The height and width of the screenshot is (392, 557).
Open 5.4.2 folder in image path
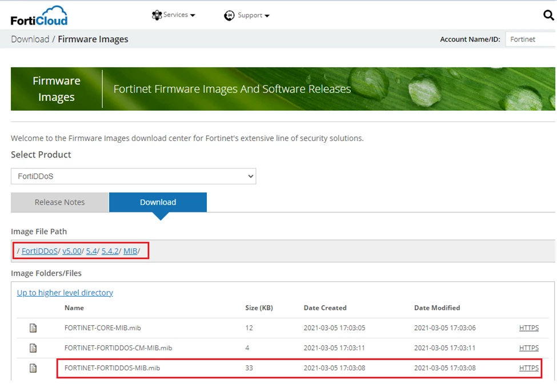110,251
